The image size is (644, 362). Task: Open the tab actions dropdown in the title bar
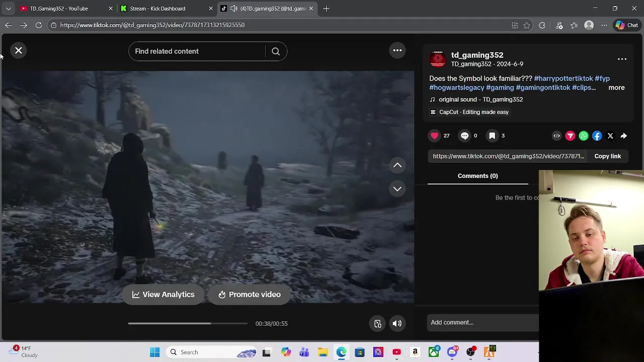(x=8, y=9)
